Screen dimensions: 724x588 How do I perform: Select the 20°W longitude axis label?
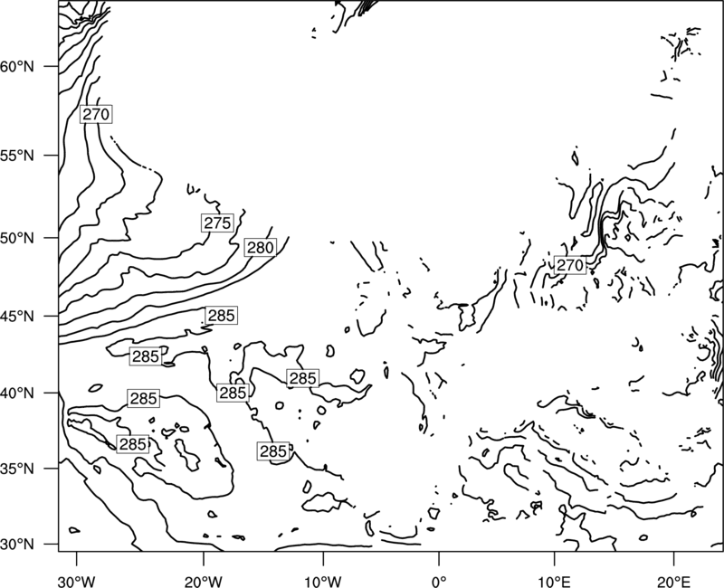click(203, 582)
